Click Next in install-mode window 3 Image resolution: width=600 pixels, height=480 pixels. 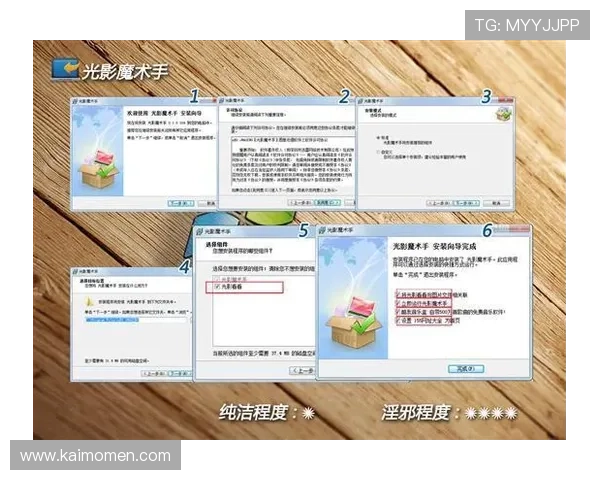[466, 203]
